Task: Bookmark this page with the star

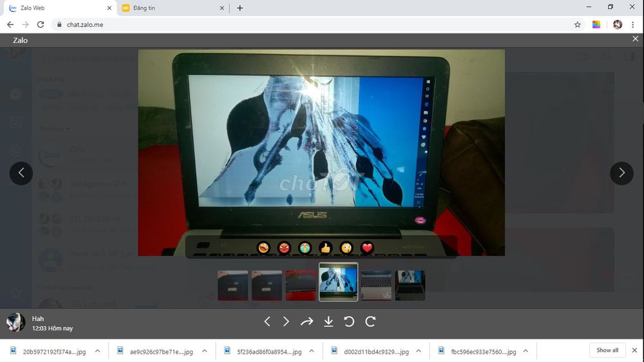Action: tap(578, 24)
